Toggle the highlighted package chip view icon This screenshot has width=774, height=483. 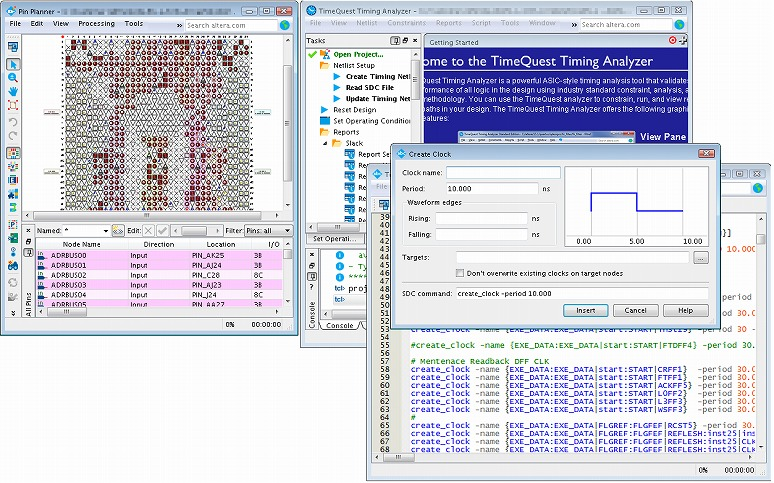13,153
